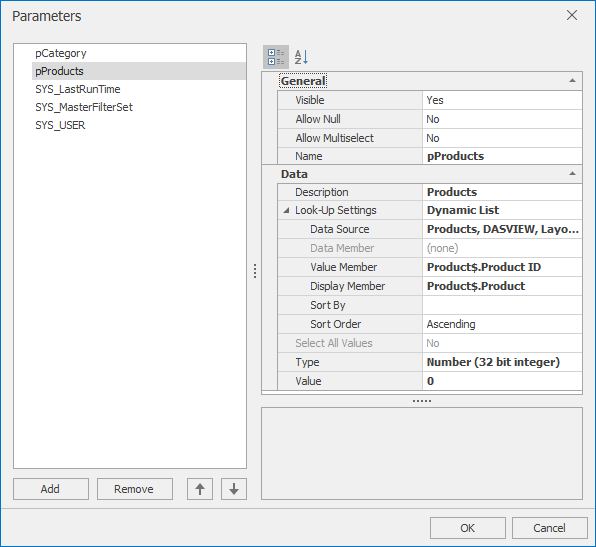Edit the Value field showing 0

[x=502, y=381]
